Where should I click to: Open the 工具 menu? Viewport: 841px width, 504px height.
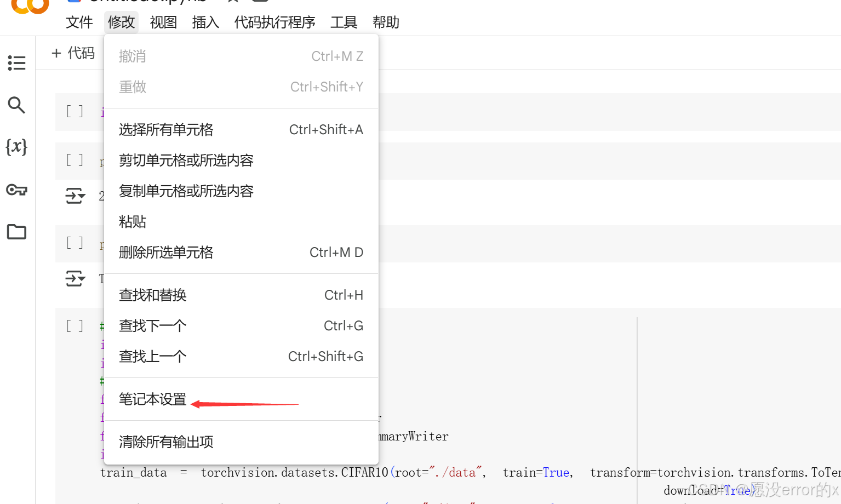tap(344, 22)
